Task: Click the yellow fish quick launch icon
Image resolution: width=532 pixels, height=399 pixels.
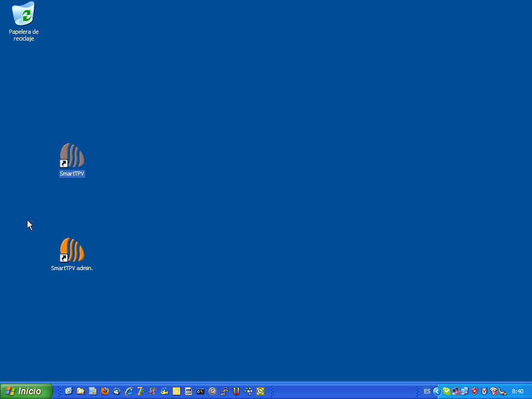Action: pyautogui.click(x=165, y=391)
